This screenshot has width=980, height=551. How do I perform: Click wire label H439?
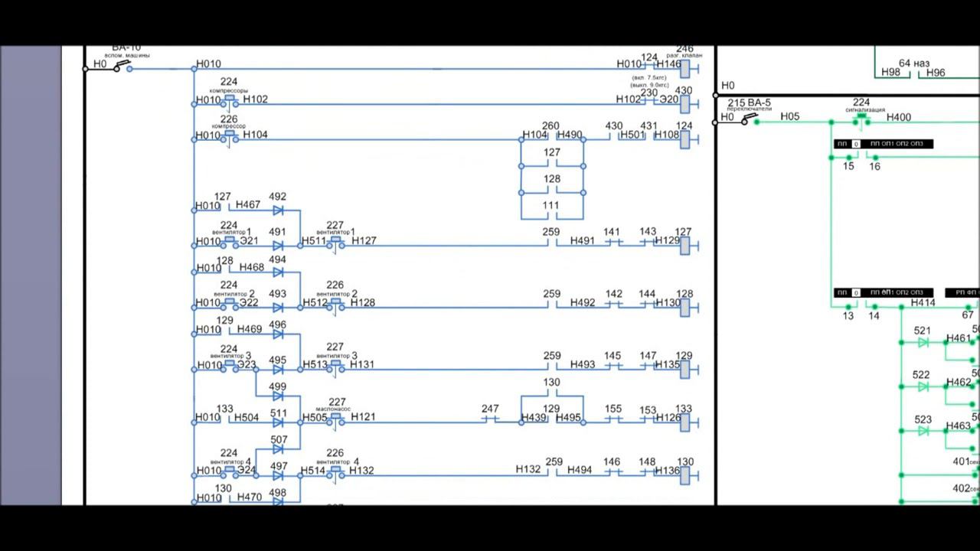point(534,417)
